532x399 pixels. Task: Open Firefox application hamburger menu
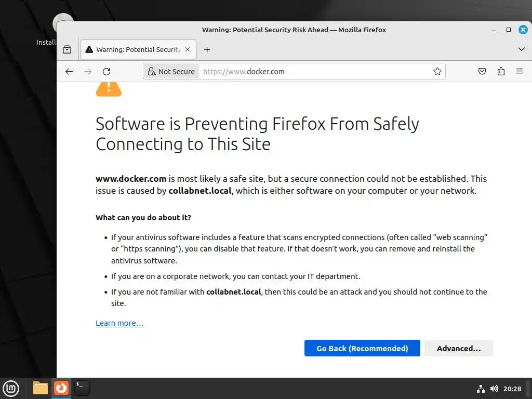[x=520, y=72]
